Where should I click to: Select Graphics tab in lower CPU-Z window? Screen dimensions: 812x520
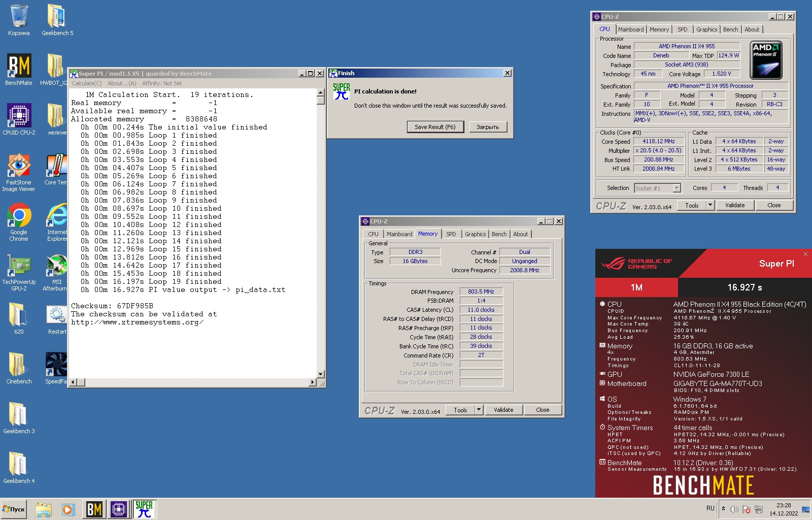(x=476, y=234)
